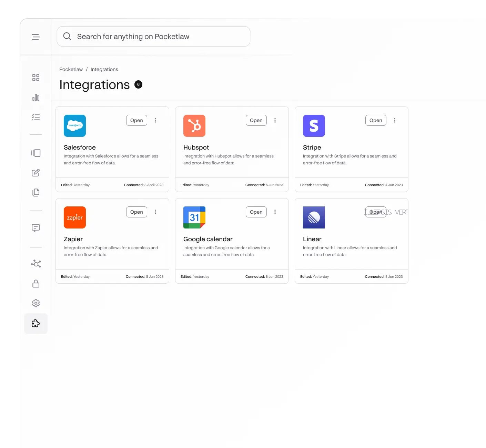Click Open on the Google calendar card
Viewport: 486px width, 448px height.
coord(256,212)
